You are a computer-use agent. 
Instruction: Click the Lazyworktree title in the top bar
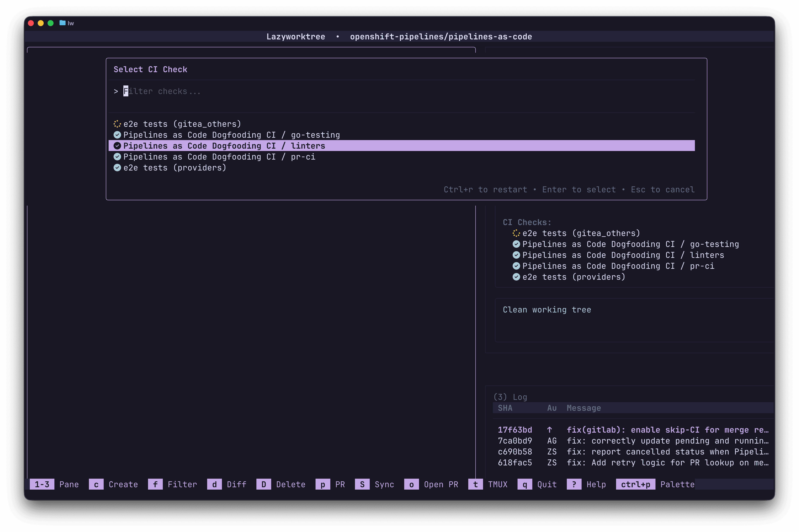click(x=296, y=37)
